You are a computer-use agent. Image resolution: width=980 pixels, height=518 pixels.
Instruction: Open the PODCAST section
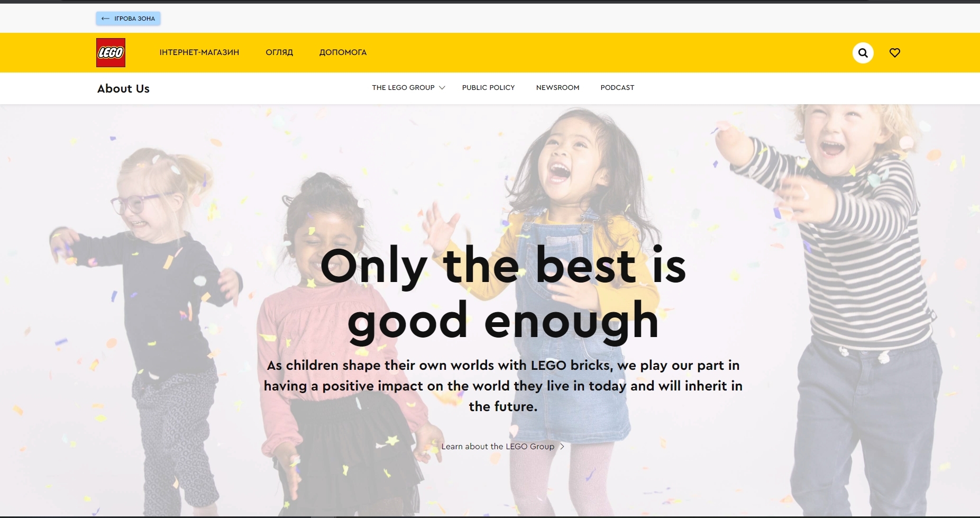617,88
